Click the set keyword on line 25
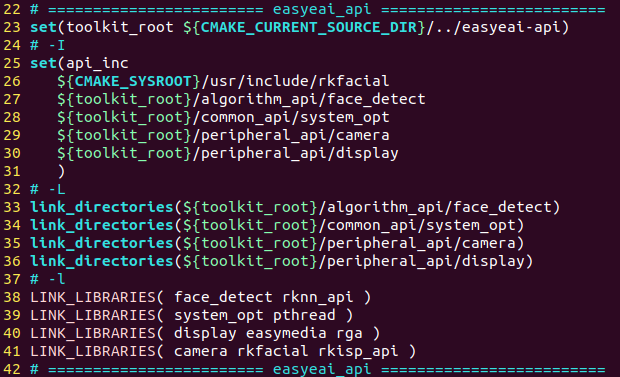This screenshot has width=620, height=377. [x=43, y=63]
